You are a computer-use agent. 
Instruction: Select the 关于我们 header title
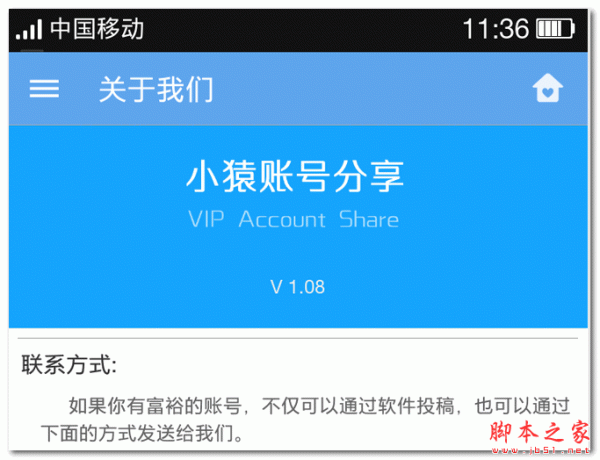coord(156,89)
